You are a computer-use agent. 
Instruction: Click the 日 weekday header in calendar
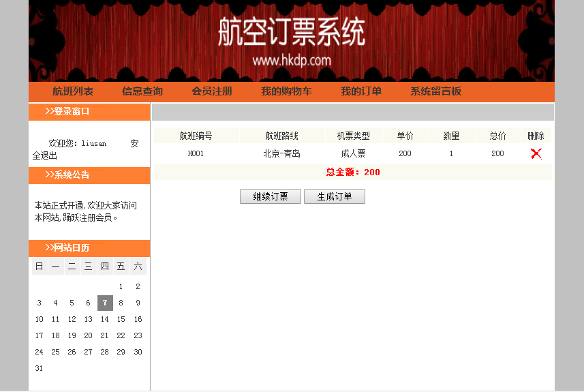tap(39, 266)
